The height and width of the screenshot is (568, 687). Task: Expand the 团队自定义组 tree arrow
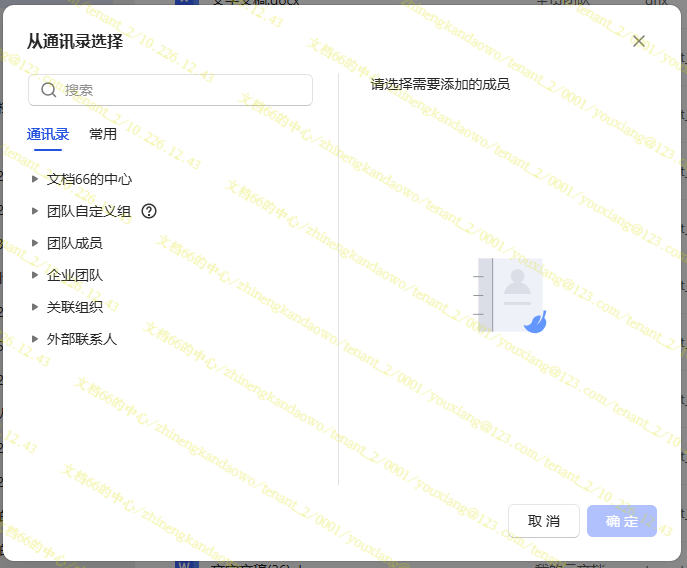point(35,211)
